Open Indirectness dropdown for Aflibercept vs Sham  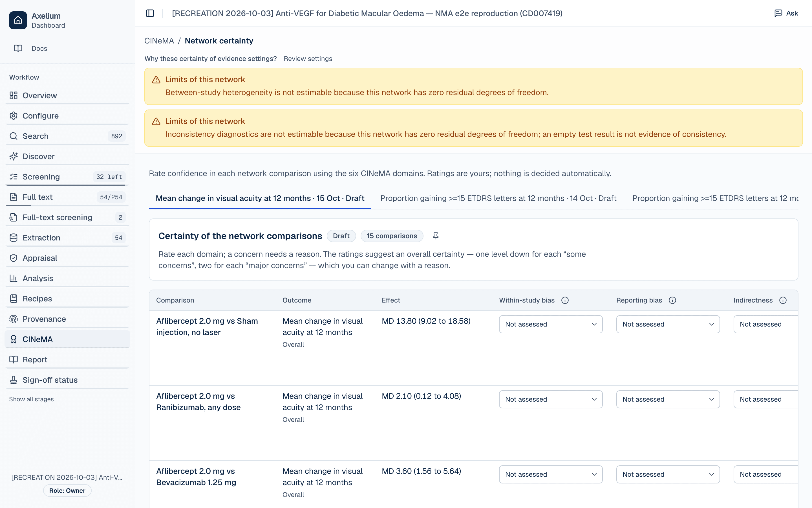pos(766,324)
